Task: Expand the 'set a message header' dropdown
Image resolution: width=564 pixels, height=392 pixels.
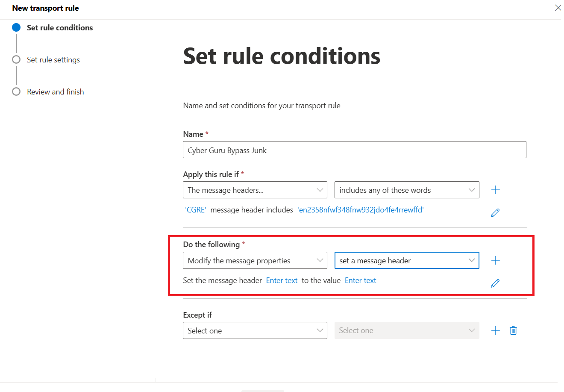Action: (x=407, y=260)
